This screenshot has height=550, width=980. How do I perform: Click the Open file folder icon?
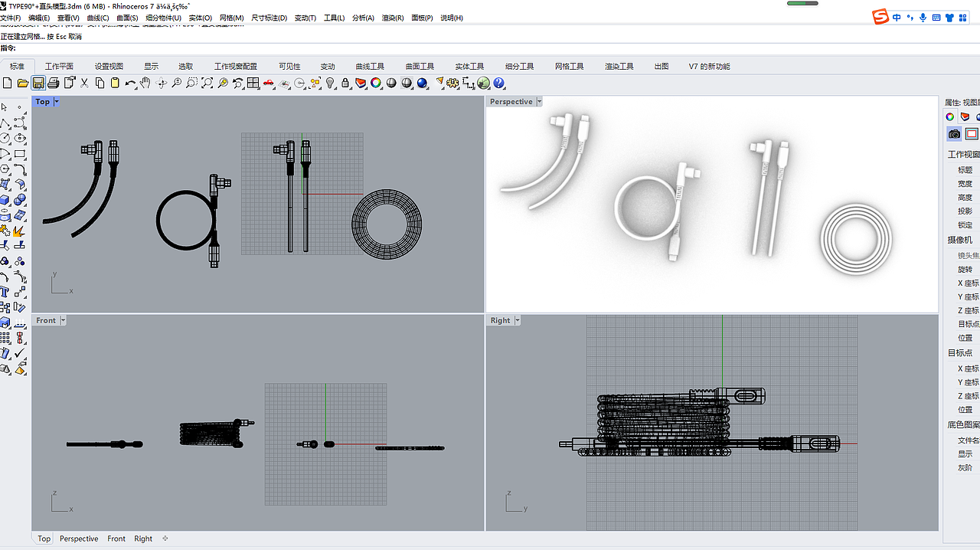coord(23,83)
